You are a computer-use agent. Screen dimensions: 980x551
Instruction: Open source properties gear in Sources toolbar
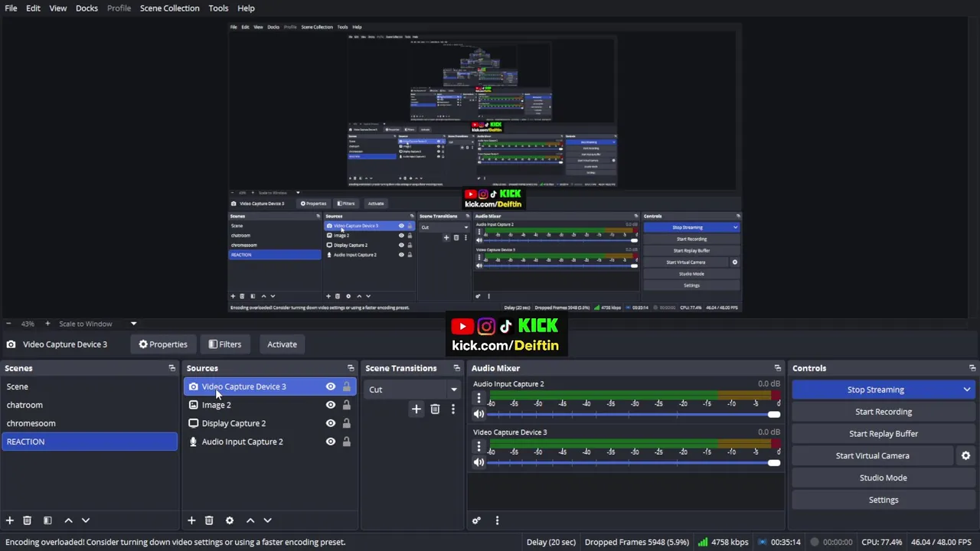(230, 520)
